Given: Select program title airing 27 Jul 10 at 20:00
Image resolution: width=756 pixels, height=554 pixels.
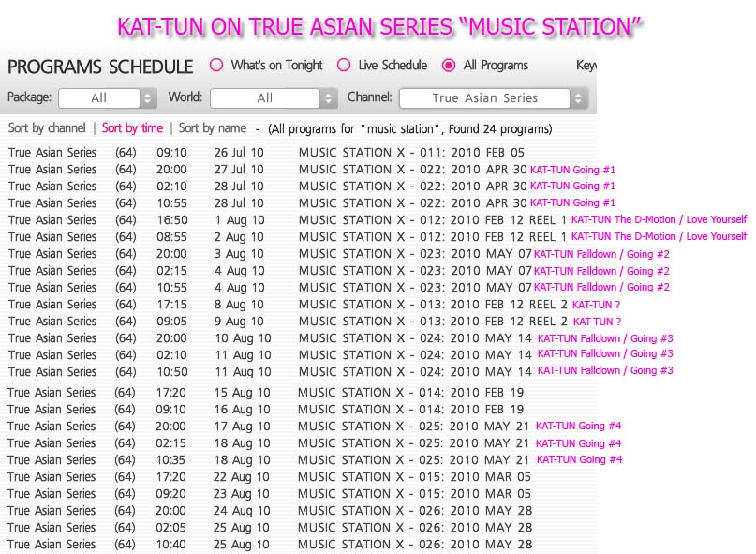Looking at the screenshot, I should click(413, 170).
